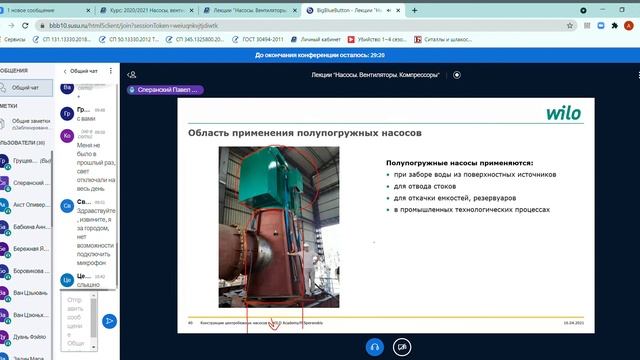Click the reading list icon in toolbar
Image resolution: width=640 pixels, height=360 pixels.
click(x=587, y=26)
